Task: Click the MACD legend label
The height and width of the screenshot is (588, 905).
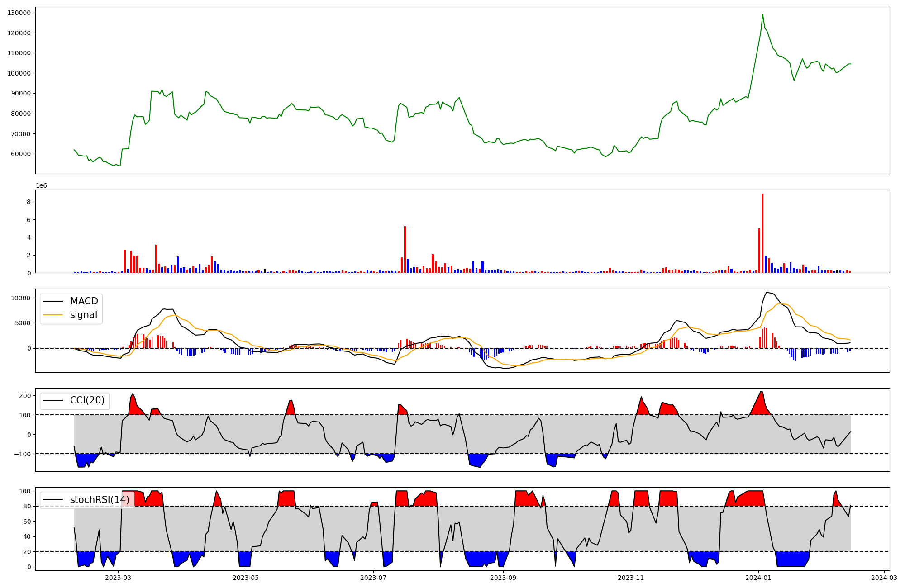Action: pos(84,301)
